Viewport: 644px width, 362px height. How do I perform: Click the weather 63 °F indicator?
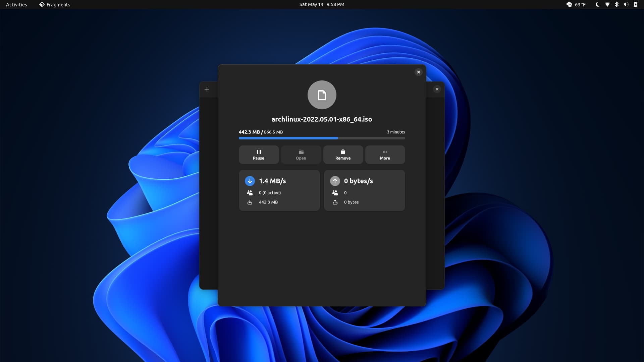[576, 4]
